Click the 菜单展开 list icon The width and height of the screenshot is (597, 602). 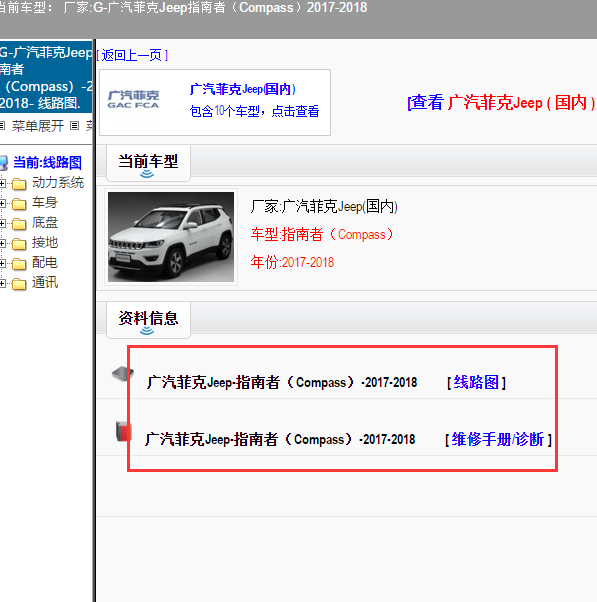tap(2, 126)
